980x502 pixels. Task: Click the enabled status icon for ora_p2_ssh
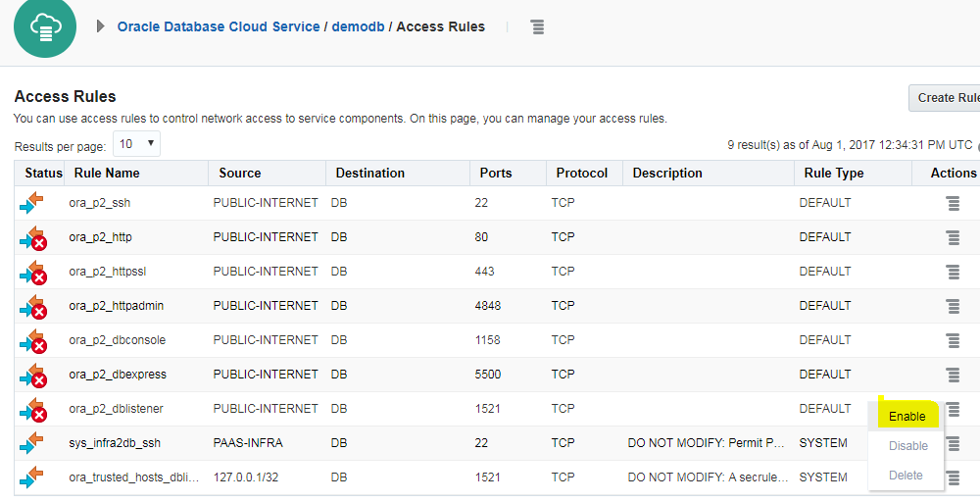[x=32, y=203]
